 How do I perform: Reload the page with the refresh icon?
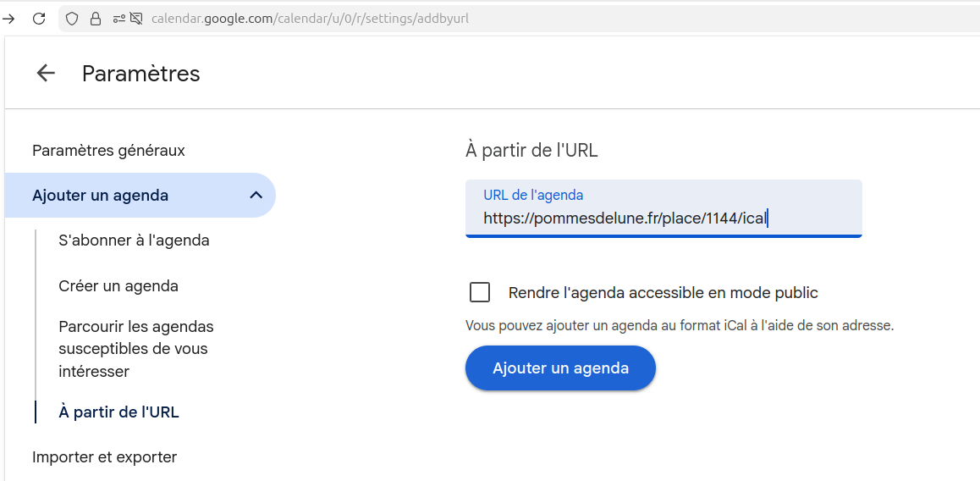pos(39,18)
